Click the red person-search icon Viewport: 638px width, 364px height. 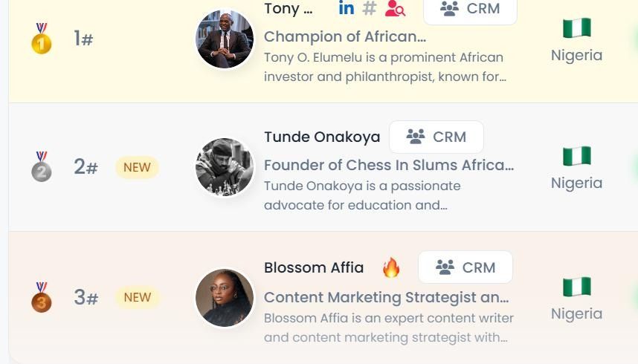pos(395,9)
